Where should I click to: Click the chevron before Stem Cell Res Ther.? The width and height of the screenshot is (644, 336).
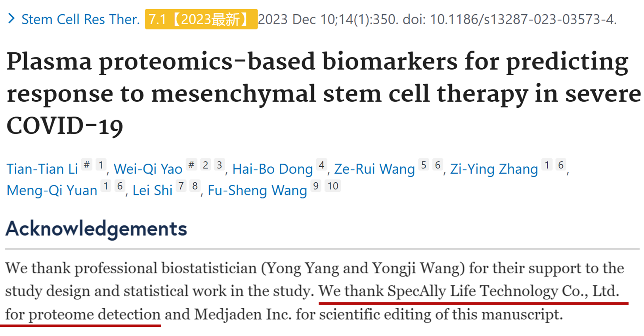point(11,18)
